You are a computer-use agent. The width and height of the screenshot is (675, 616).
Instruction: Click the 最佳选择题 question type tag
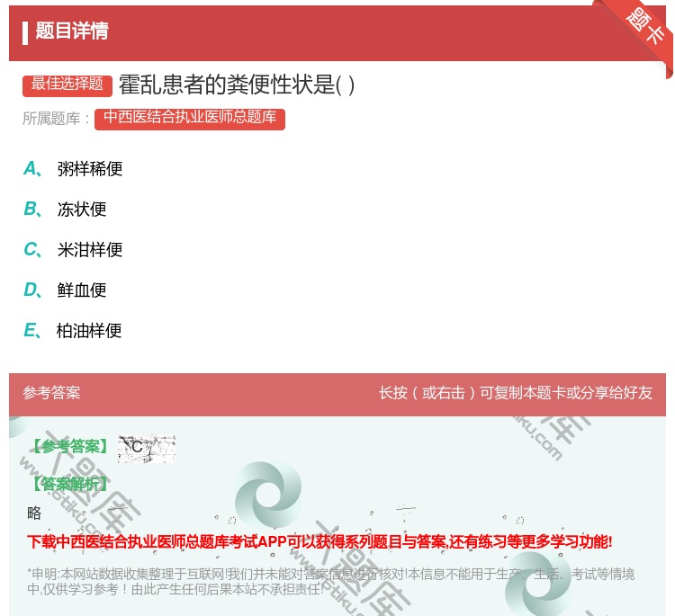click(67, 85)
